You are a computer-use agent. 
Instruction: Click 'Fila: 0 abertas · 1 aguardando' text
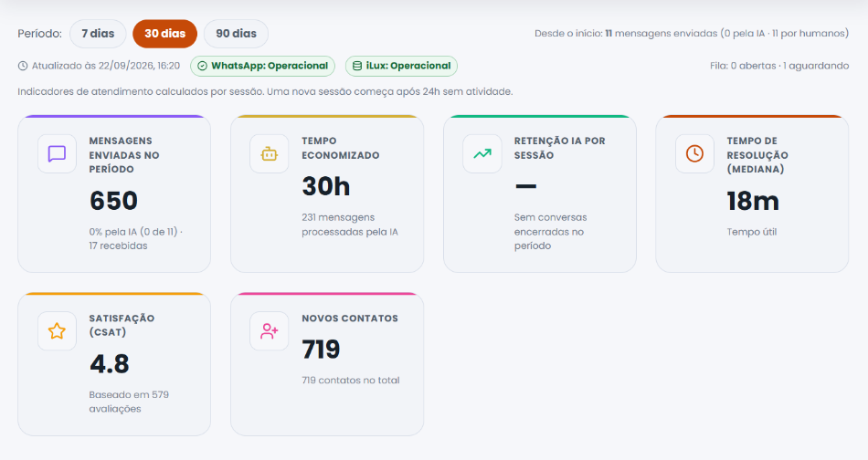point(779,66)
